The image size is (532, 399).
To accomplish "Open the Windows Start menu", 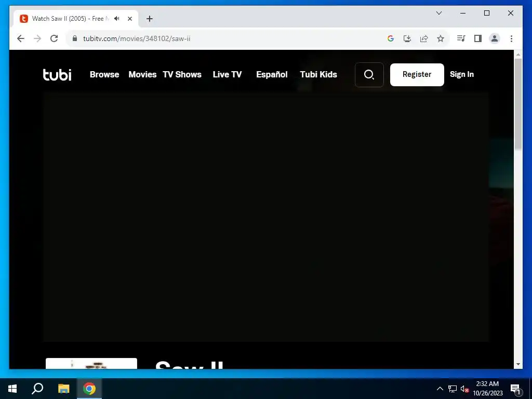I will 12,389.
